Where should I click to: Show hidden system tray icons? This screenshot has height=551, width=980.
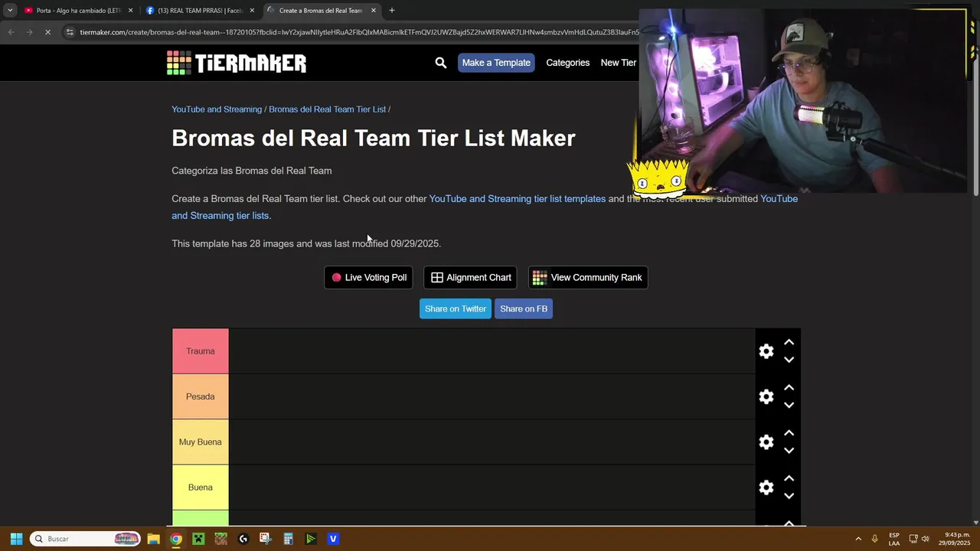858,539
